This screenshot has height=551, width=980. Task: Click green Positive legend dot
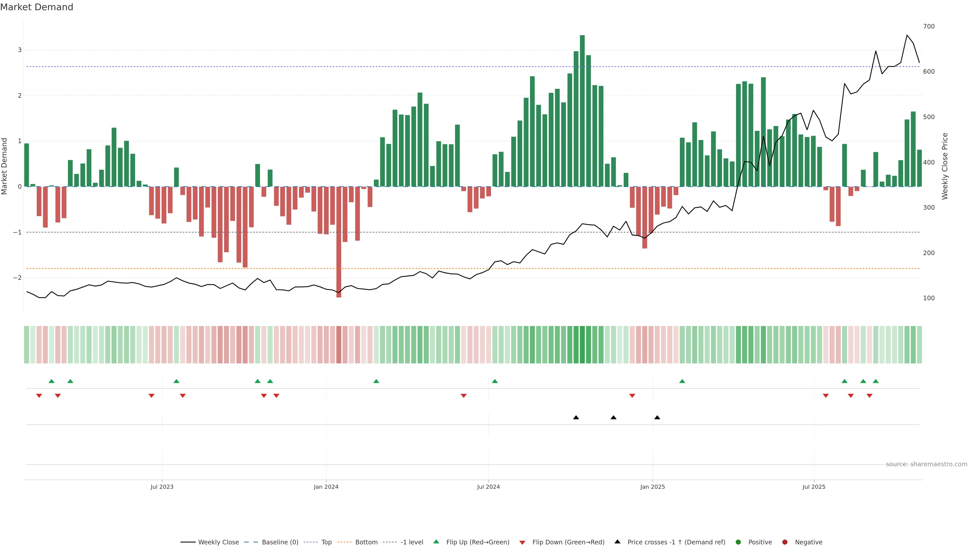pyautogui.click(x=738, y=542)
